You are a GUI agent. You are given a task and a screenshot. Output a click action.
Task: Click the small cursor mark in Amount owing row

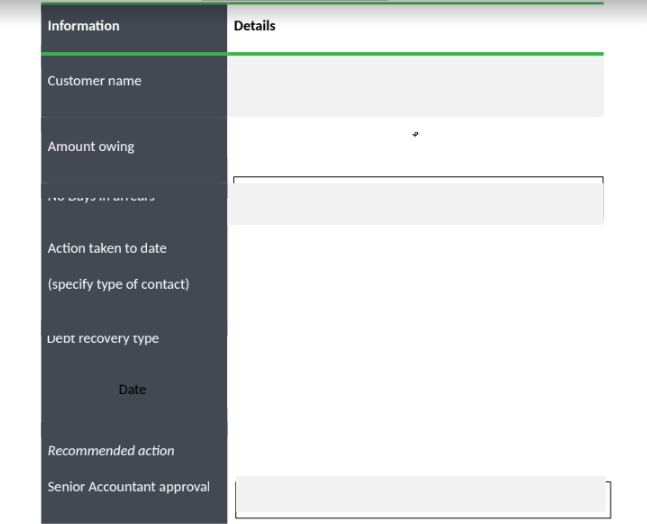click(415, 134)
